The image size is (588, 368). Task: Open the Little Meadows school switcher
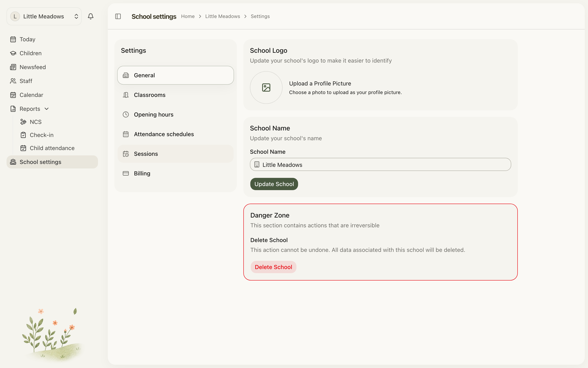click(44, 16)
